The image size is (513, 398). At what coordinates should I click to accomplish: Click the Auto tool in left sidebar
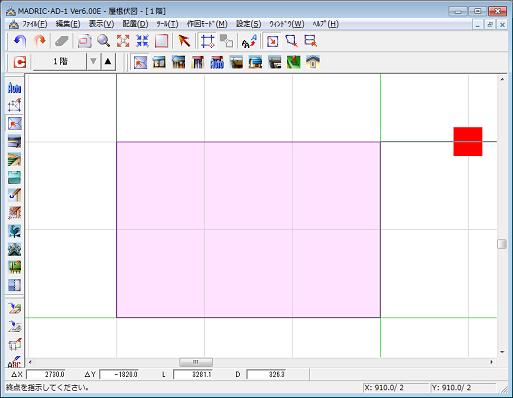(x=14, y=88)
